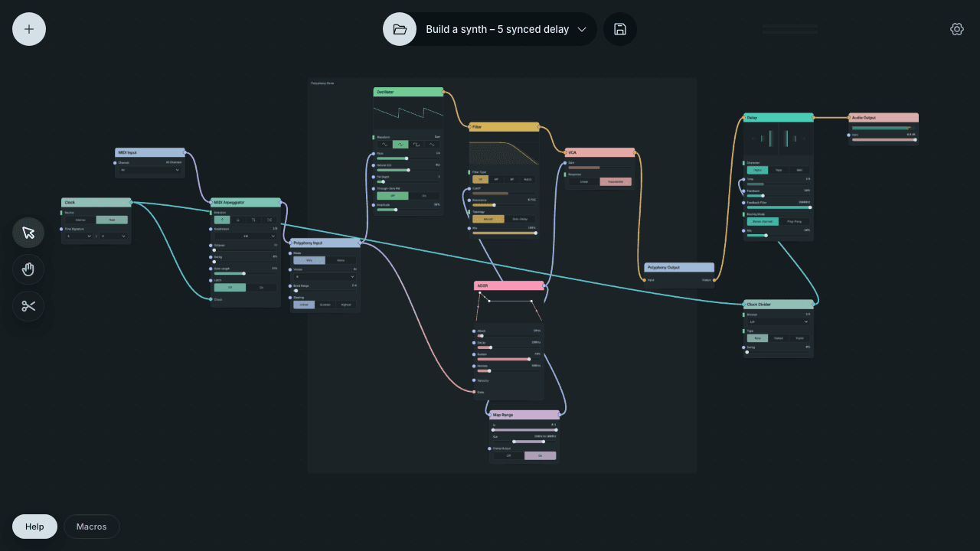Adjust the ADSR Sustain slider

[x=508, y=359]
